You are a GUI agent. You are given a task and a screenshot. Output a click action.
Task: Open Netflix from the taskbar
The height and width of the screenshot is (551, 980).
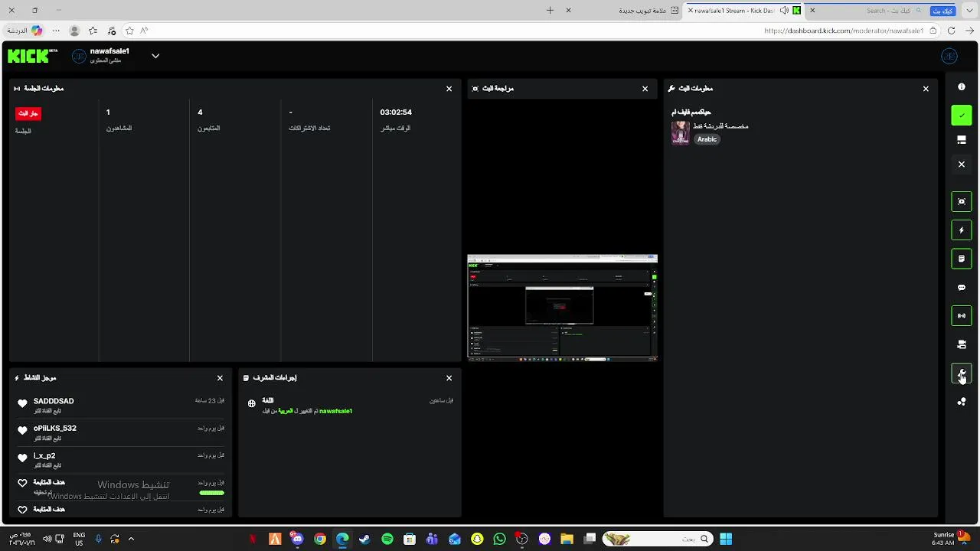point(252,540)
